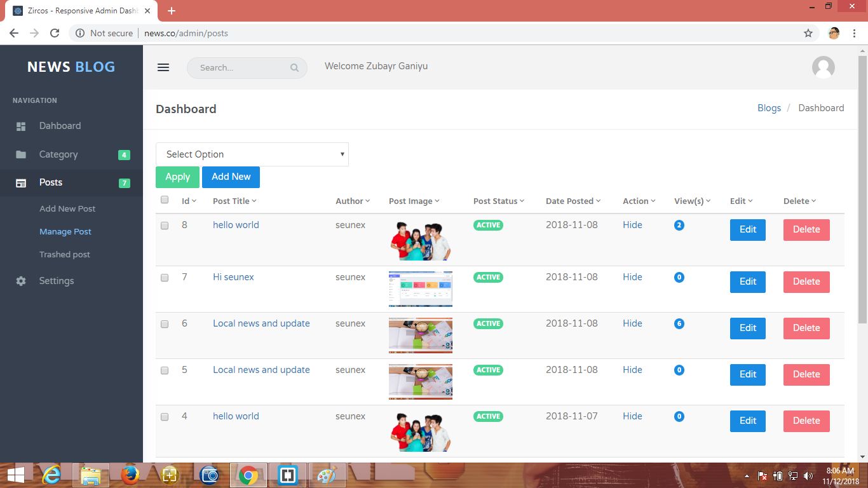Open File Explorer from taskbar

[x=91, y=475]
